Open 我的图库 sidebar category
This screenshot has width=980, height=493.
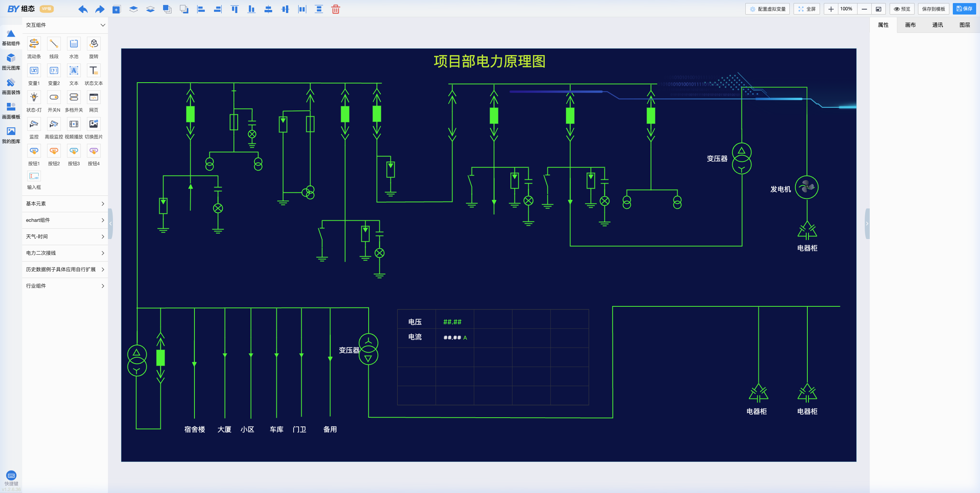pyautogui.click(x=11, y=135)
